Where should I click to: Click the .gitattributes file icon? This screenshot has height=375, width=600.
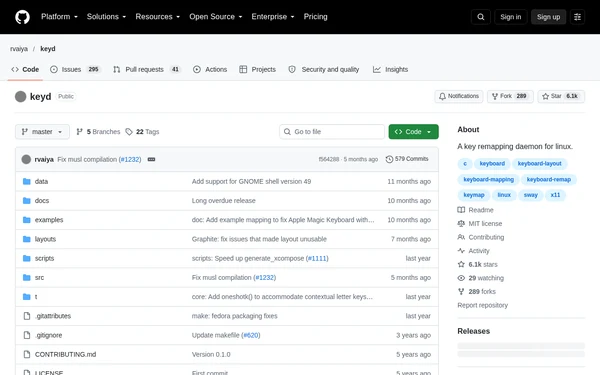(x=26, y=316)
